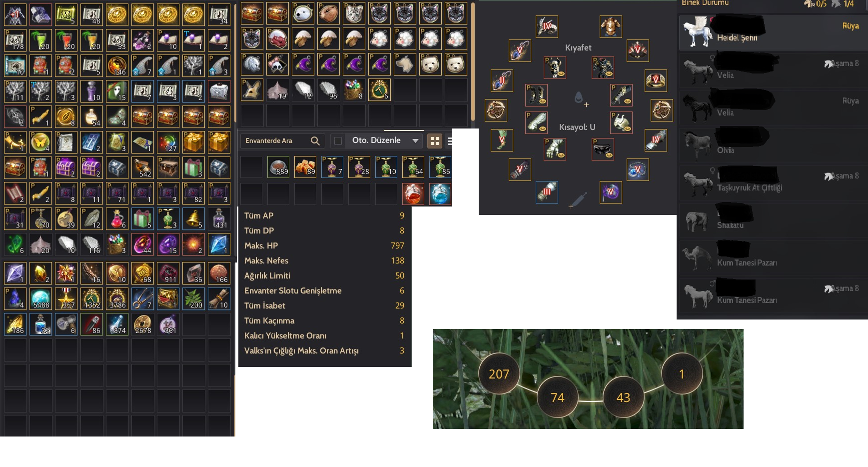This screenshot has height=467, width=868.
Task: Click the star medal stacked at 357
Action: 66,298
